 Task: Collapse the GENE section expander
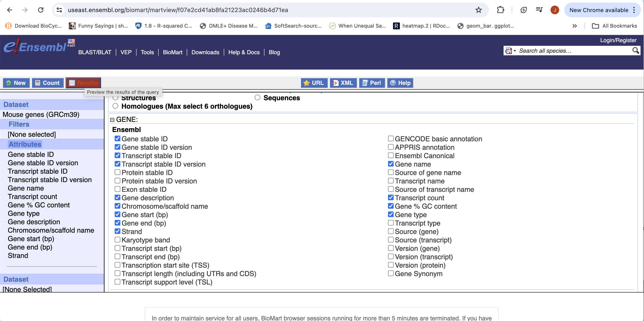113,120
